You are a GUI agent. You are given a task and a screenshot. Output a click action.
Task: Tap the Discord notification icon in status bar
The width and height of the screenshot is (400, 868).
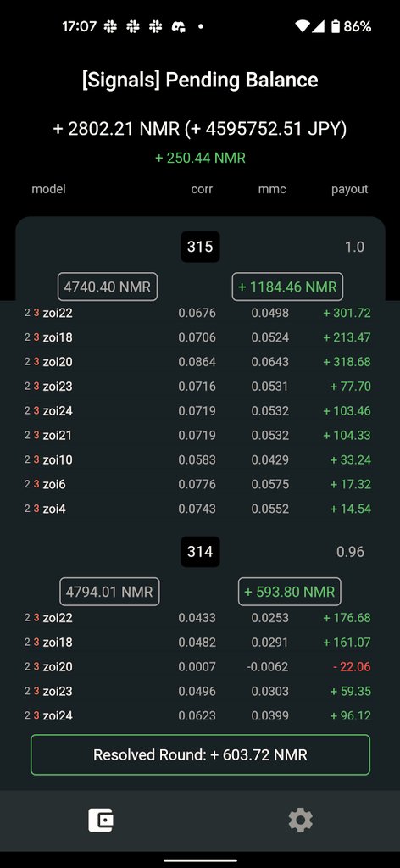click(179, 26)
